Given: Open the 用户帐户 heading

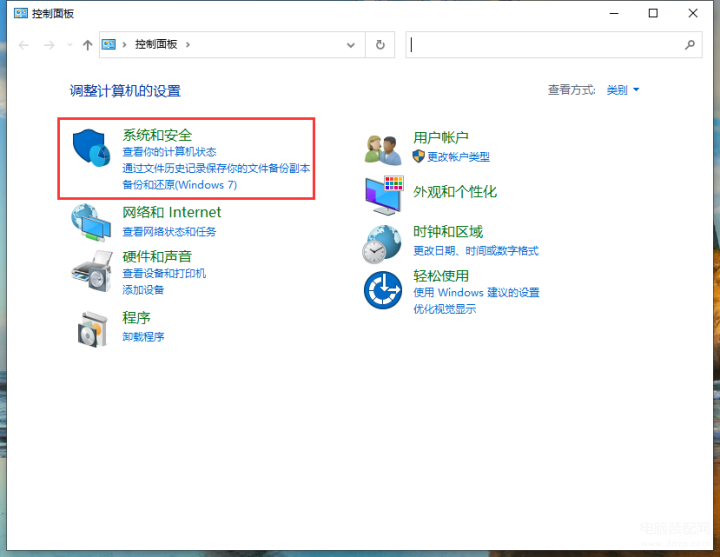Looking at the screenshot, I should [440, 137].
